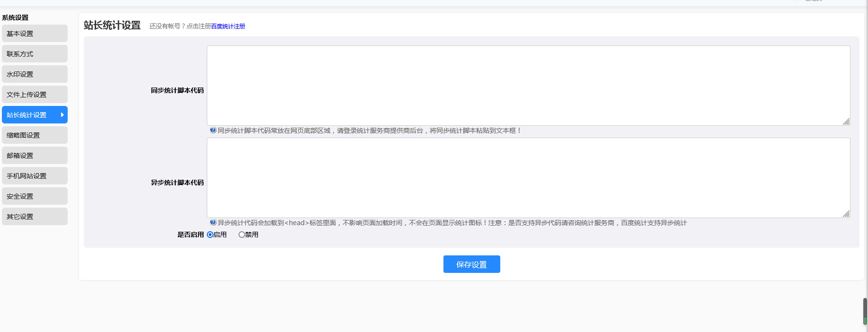Click resize grip of 同步统计脚本代码 textarea

846,122
